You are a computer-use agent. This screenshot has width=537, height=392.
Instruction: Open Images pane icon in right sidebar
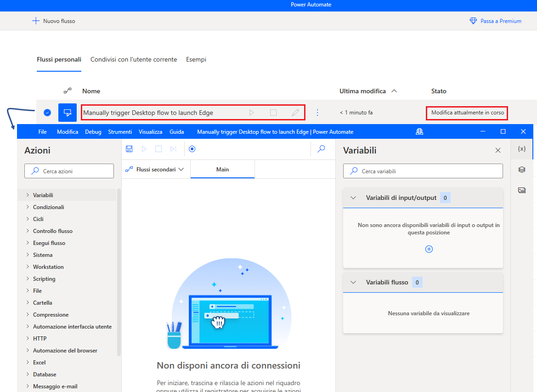click(521, 190)
